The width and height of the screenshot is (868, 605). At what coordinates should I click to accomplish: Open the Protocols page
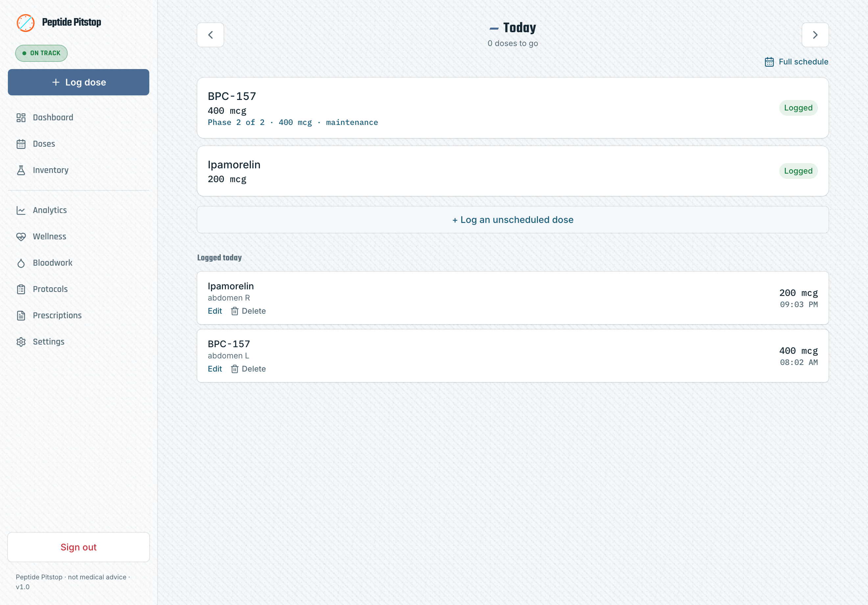point(78,289)
